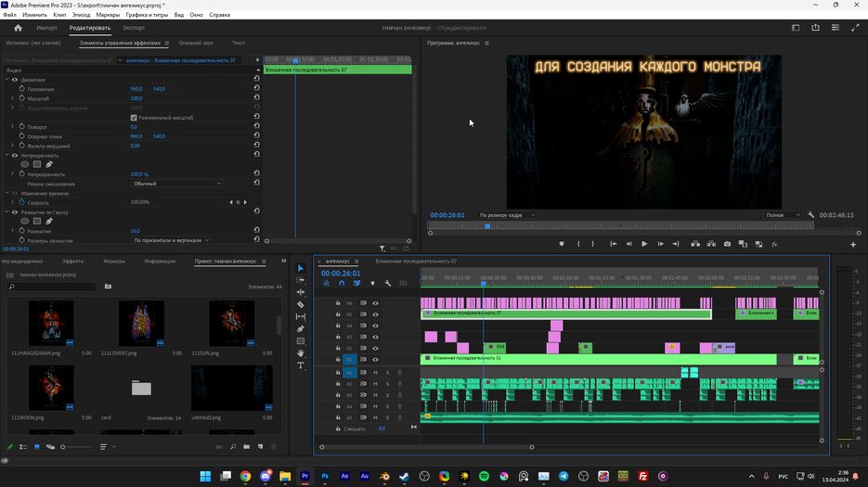Screen dimensions: 868x487
Task: Select the Rectangle tool
Action: point(301,341)
